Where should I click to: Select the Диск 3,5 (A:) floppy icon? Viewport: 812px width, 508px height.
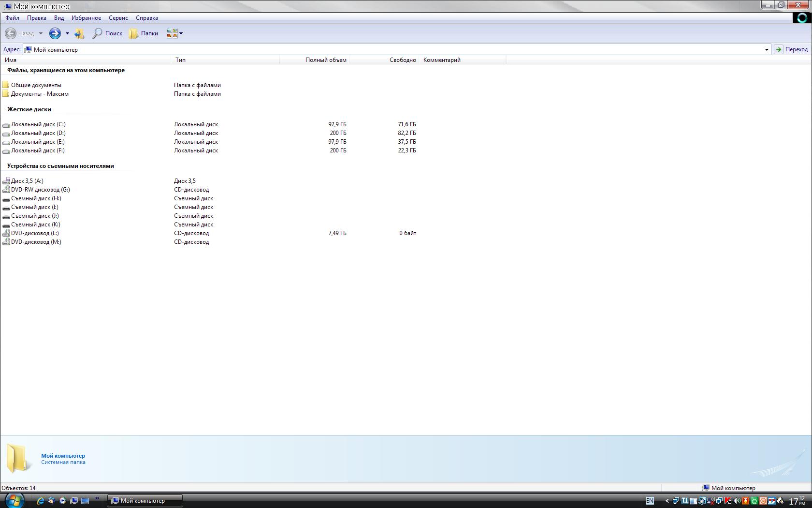6,181
